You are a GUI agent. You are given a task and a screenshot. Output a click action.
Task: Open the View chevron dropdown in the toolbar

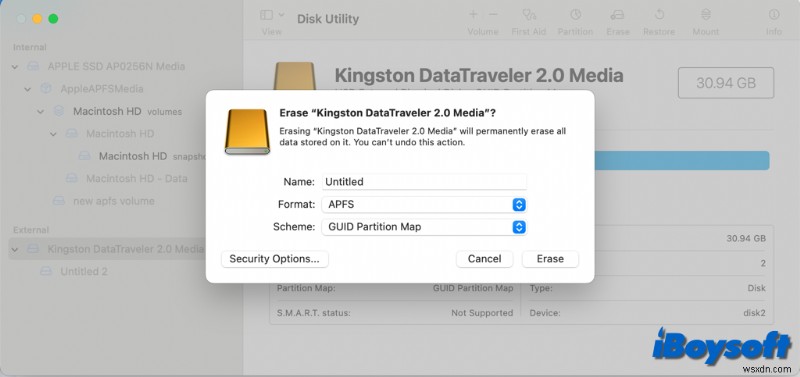pos(281,15)
